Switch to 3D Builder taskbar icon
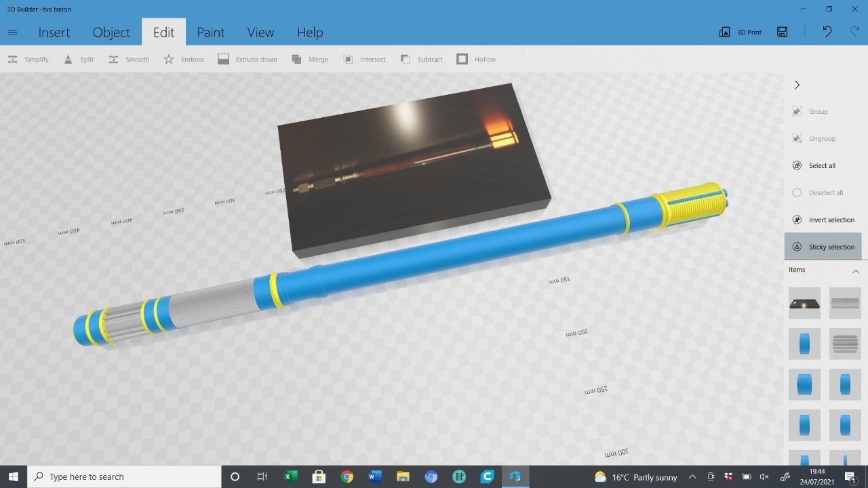Screen dimensions: 868x488 click(x=515, y=476)
